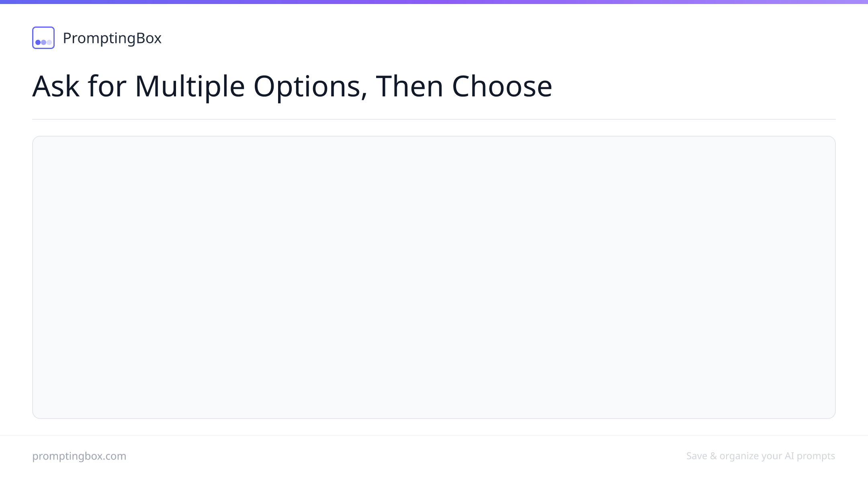Click the word 'Ask' in the title
868x482 pixels.
[56, 86]
